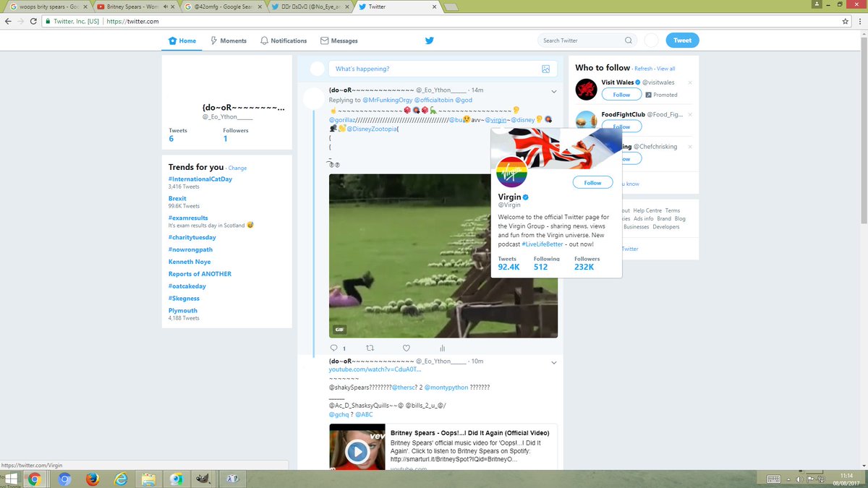Open the Help Centre footer link
Viewport: 868px width, 488px height.
(647, 210)
